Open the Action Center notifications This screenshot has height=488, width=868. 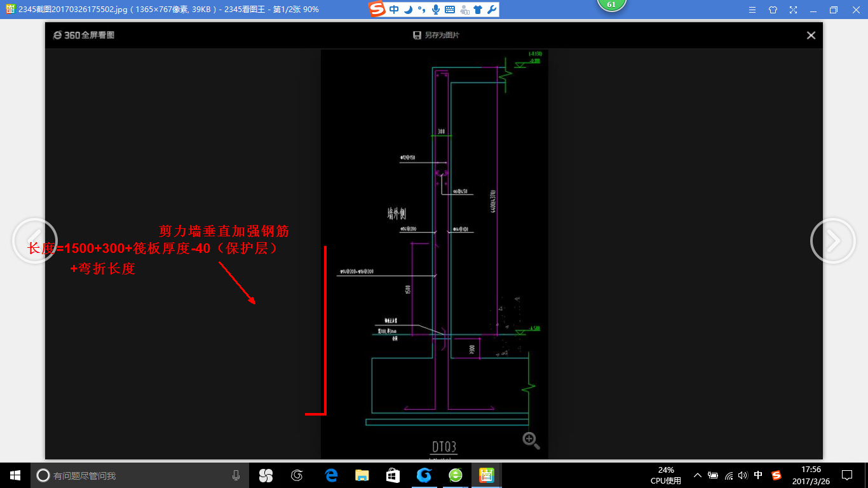pos(847,475)
